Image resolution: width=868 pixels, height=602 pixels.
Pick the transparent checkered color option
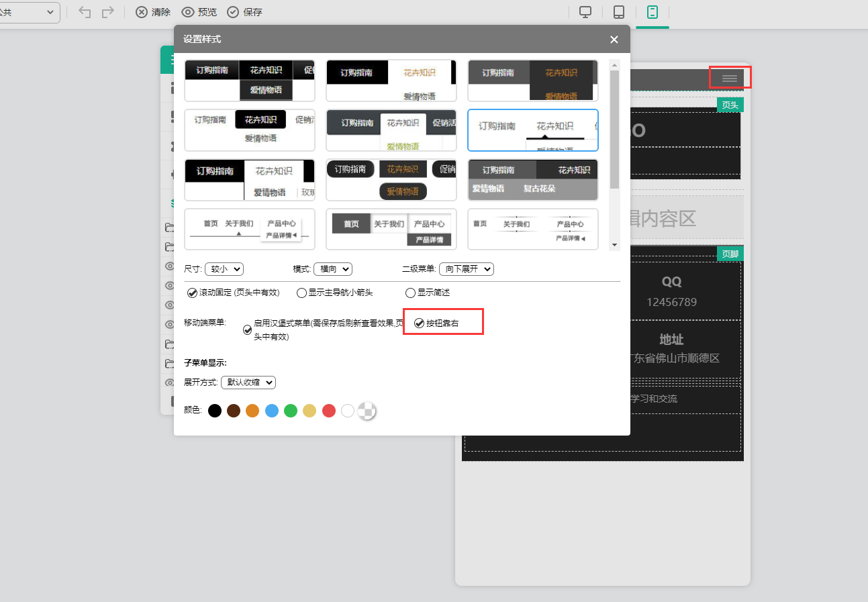pyautogui.click(x=367, y=410)
